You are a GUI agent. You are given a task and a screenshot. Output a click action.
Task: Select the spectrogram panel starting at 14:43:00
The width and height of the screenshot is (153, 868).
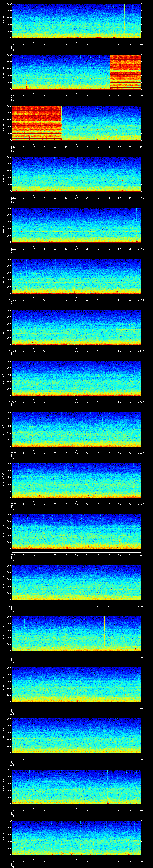tap(76, 736)
